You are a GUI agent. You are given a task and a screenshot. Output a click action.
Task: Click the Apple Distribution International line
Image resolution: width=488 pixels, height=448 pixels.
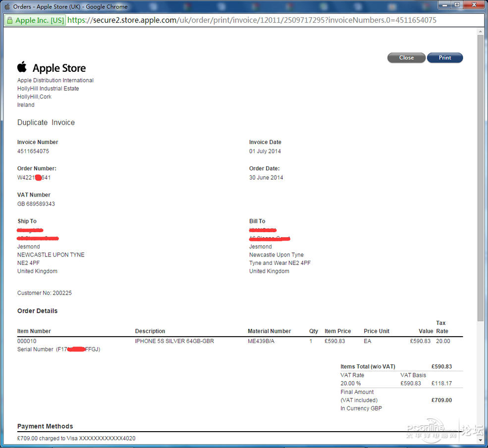pos(55,80)
